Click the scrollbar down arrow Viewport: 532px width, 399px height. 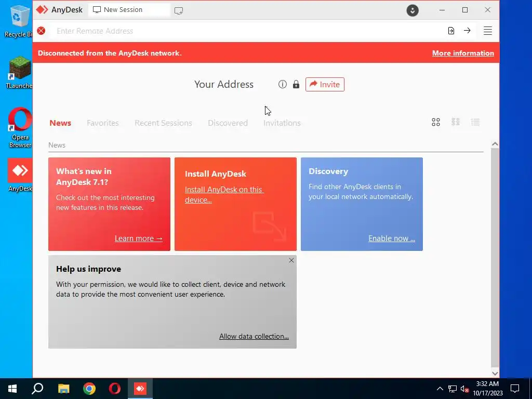click(495, 373)
